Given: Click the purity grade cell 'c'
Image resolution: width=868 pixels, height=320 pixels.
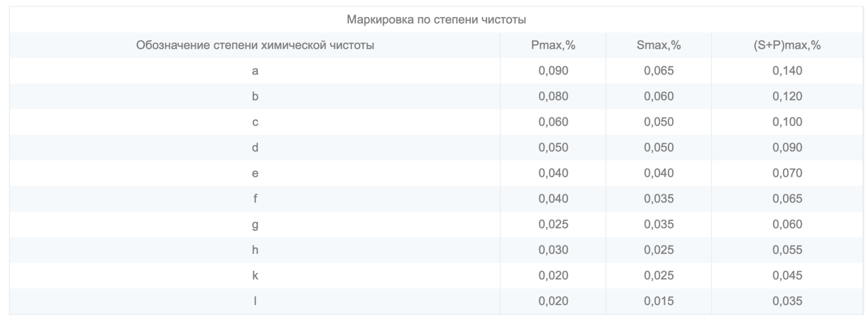Looking at the screenshot, I should pos(255,122).
